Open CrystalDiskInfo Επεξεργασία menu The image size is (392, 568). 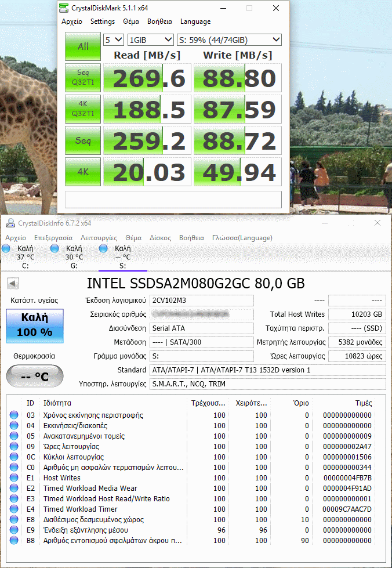coord(53,238)
